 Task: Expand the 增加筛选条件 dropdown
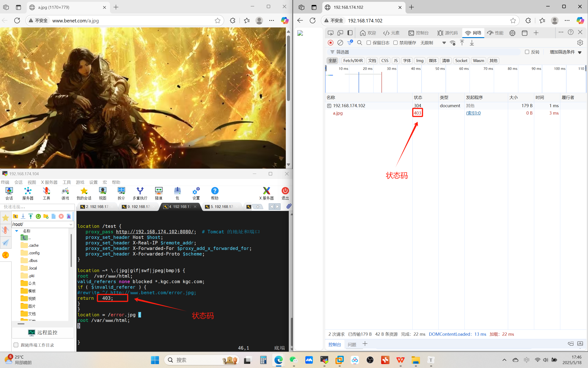click(x=566, y=52)
